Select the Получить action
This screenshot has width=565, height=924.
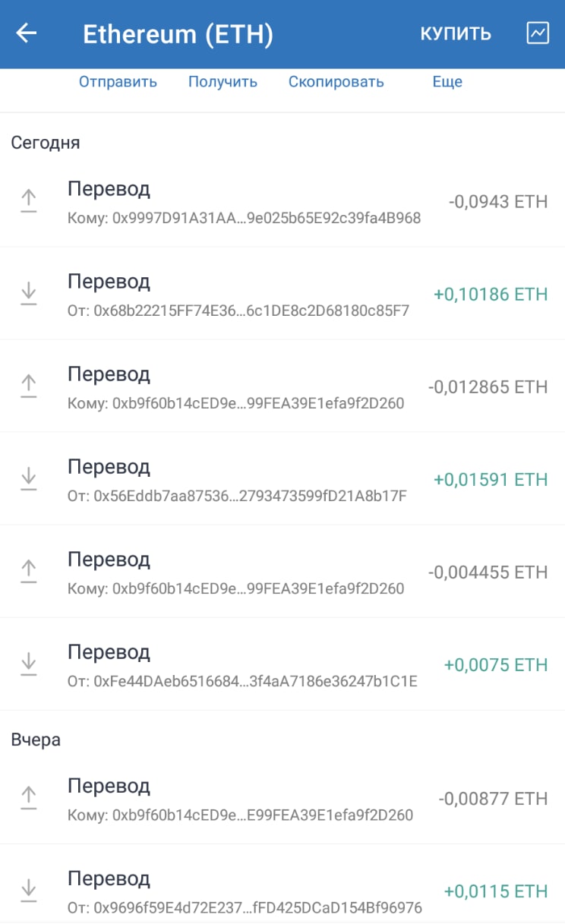point(223,82)
